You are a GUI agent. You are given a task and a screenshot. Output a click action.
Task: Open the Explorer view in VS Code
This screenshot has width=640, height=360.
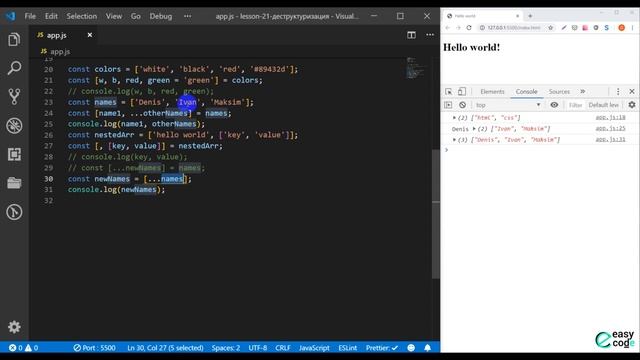click(x=14, y=40)
